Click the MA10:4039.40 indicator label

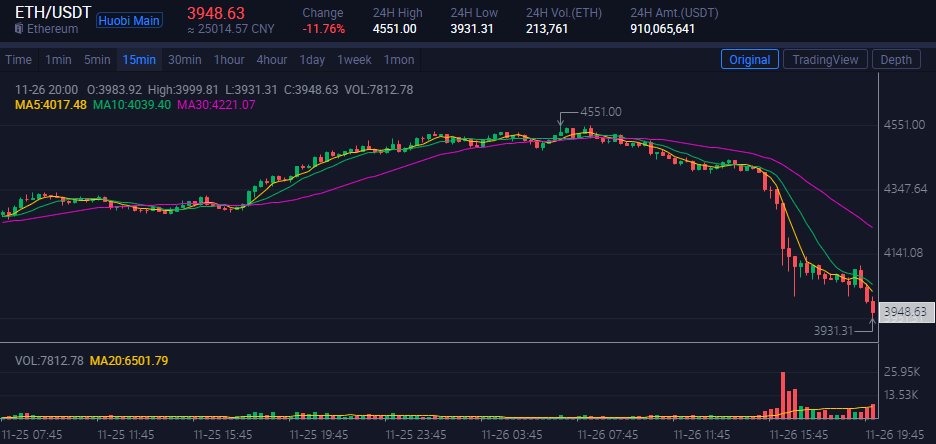pyautogui.click(x=131, y=104)
